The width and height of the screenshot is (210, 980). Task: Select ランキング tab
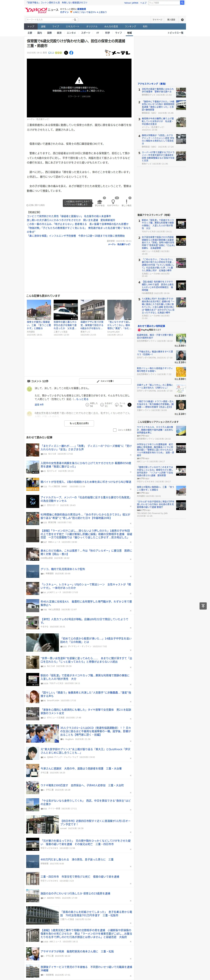130,27
